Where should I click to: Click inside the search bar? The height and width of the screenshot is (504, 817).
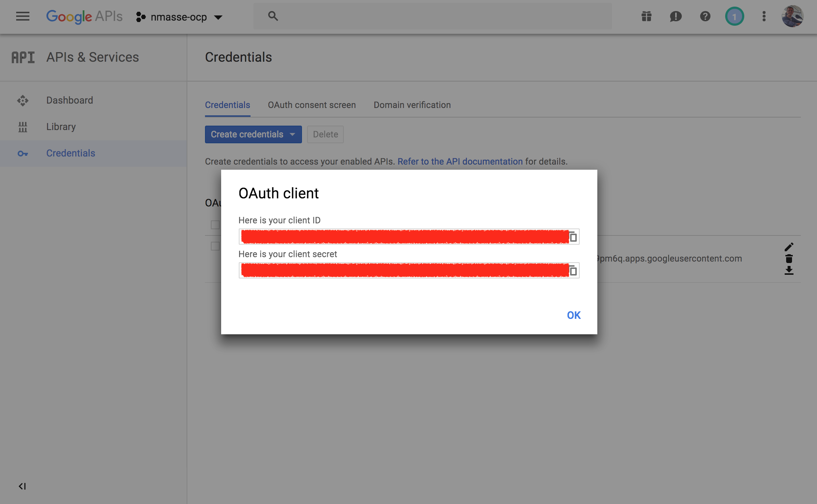404,16
